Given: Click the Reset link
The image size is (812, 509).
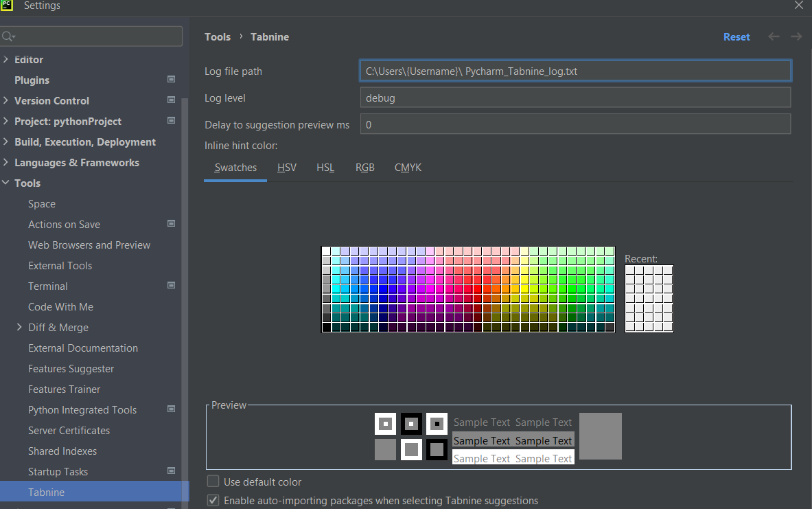Looking at the screenshot, I should pos(736,37).
